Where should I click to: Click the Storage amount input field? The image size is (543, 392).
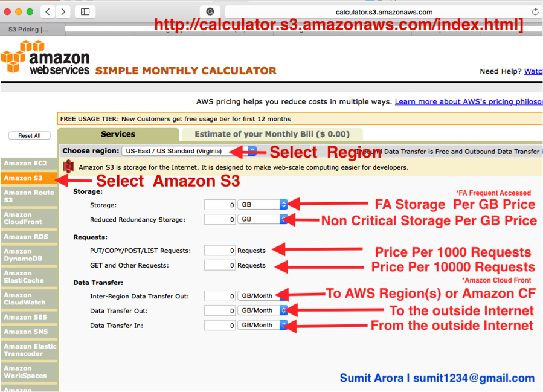point(220,205)
